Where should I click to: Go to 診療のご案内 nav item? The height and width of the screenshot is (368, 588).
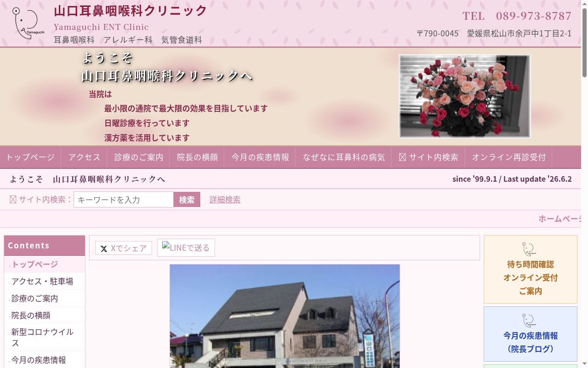[x=138, y=157]
